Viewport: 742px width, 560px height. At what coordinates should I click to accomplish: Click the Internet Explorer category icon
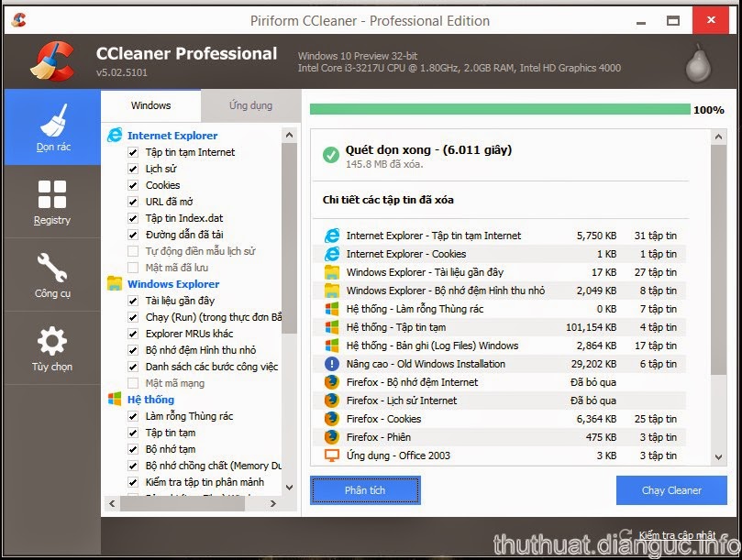click(115, 136)
